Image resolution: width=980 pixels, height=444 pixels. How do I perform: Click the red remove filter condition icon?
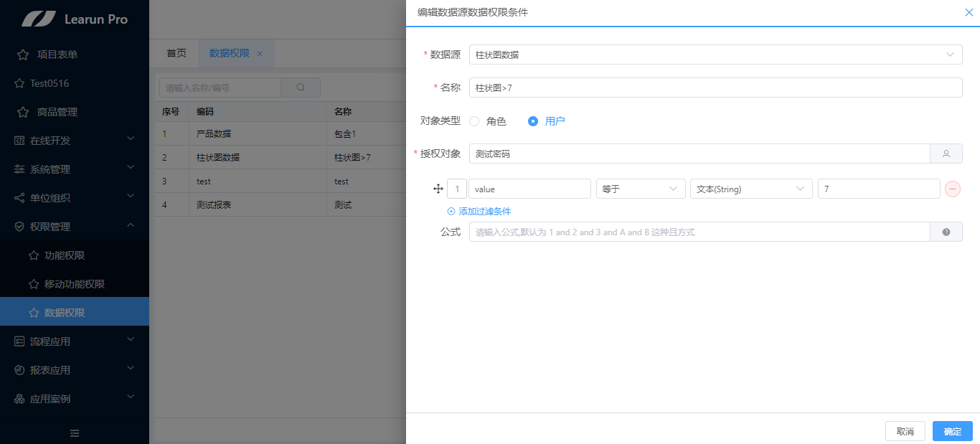[x=952, y=189]
